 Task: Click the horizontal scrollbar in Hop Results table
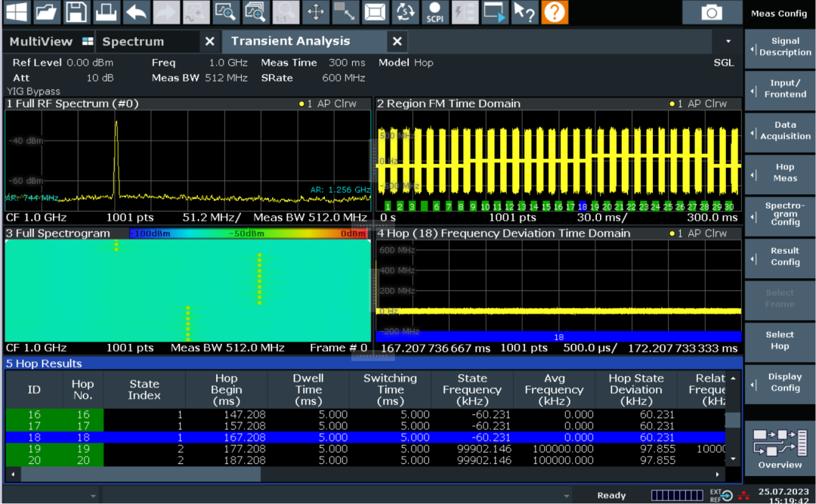click(x=141, y=475)
